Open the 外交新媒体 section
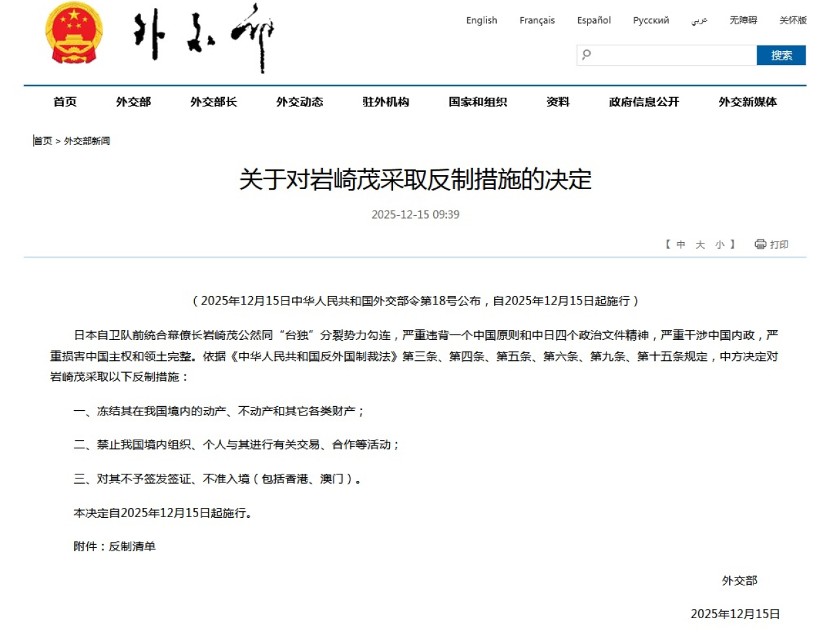The width and height of the screenshot is (840, 630). point(747,102)
